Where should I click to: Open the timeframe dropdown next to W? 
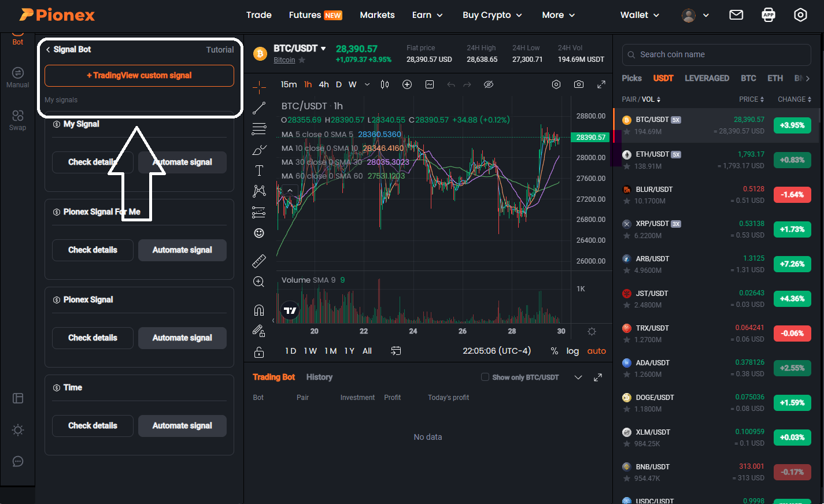click(x=367, y=84)
